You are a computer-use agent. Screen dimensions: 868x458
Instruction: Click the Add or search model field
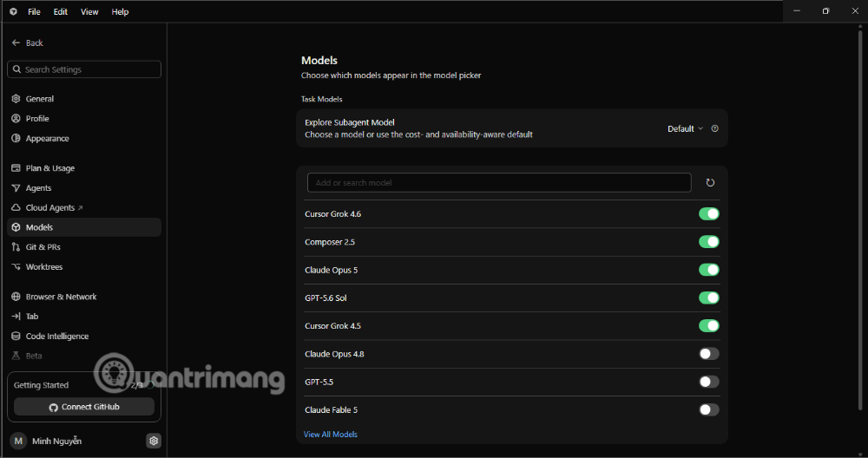(x=499, y=182)
